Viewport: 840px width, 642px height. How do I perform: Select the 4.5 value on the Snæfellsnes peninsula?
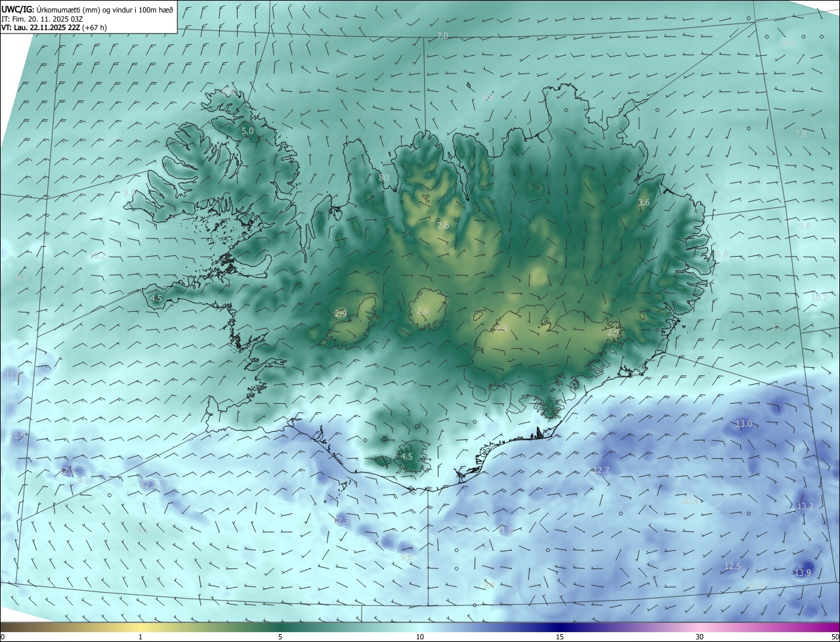click(156, 299)
